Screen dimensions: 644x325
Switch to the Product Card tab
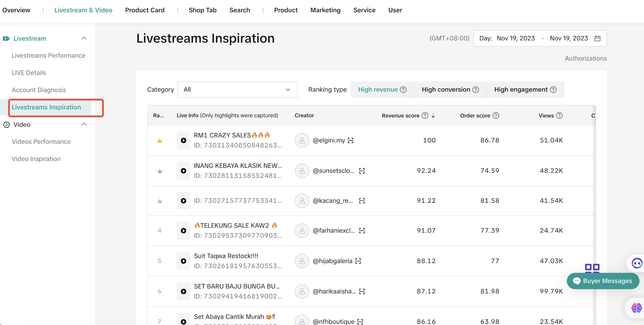(x=145, y=10)
